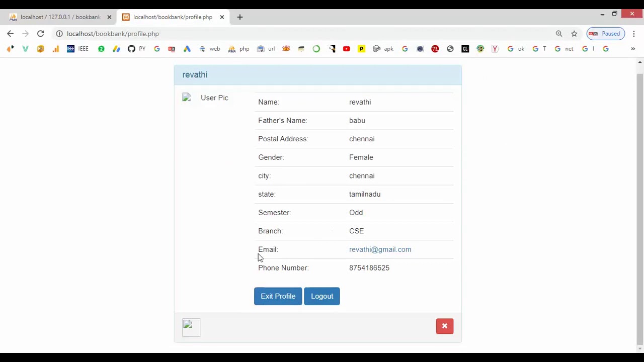Open the red 'TL' bookmark
The image size is (644, 362).
pyautogui.click(x=435, y=49)
